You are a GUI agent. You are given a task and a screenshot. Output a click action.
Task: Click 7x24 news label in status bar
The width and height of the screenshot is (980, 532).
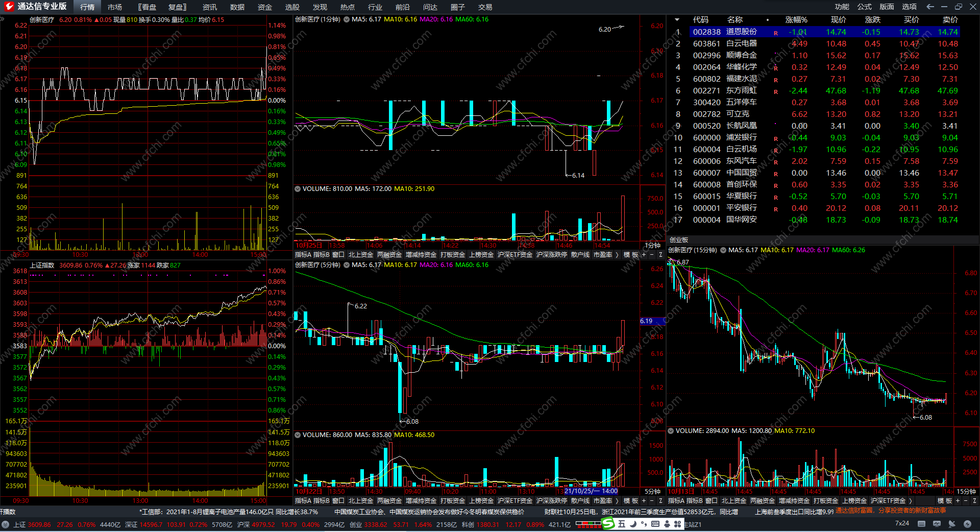(902, 523)
